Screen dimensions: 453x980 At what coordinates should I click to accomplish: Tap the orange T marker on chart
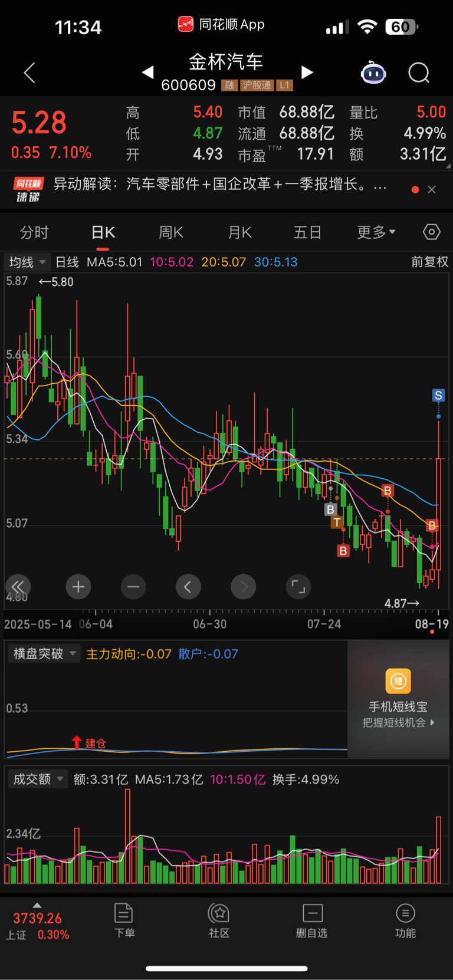(x=337, y=522)
